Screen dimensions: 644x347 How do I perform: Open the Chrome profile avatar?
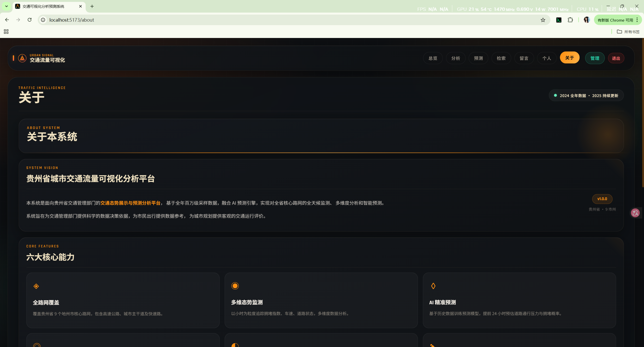pyautogui.click(x=587, y=20)
